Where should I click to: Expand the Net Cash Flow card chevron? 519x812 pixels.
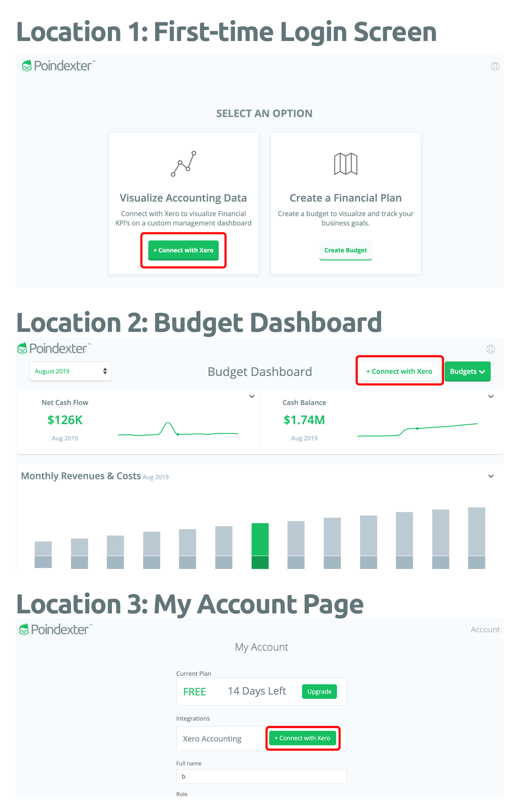[x=252, y=396]
